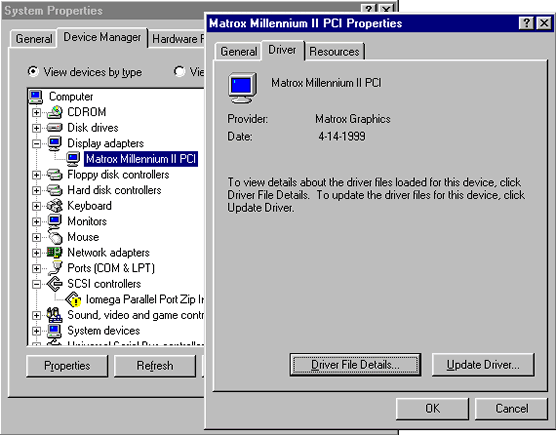
Task: Click the Sound, video and game controllers icon
Action: pyautogui.click(x=55, y=315)
